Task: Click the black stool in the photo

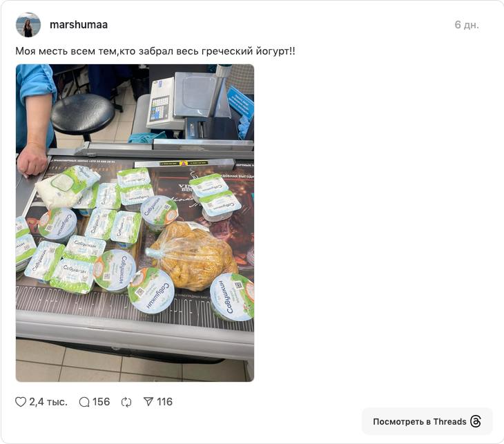Action: (x=83, y=117)
